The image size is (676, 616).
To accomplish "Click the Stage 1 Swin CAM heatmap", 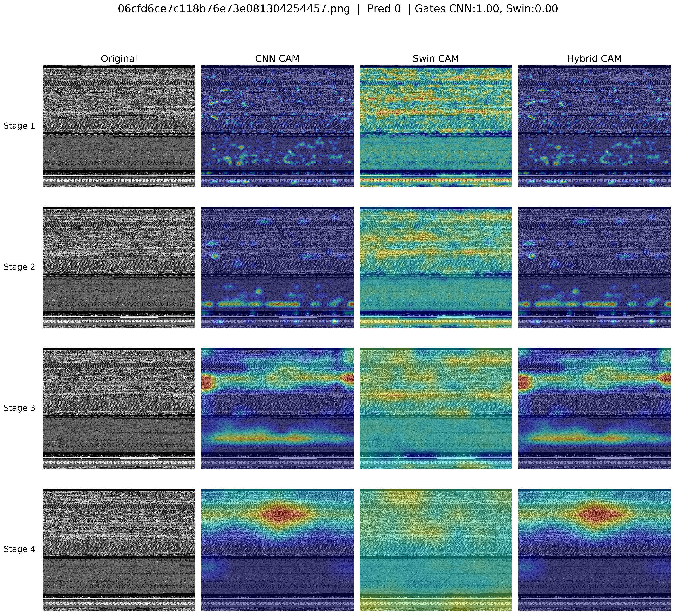I will pyautogui.click(x=436, y=126).
